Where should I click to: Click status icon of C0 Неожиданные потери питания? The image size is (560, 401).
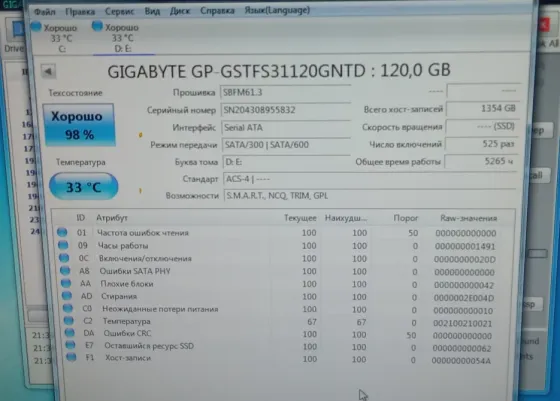click(x=68, y=308)
